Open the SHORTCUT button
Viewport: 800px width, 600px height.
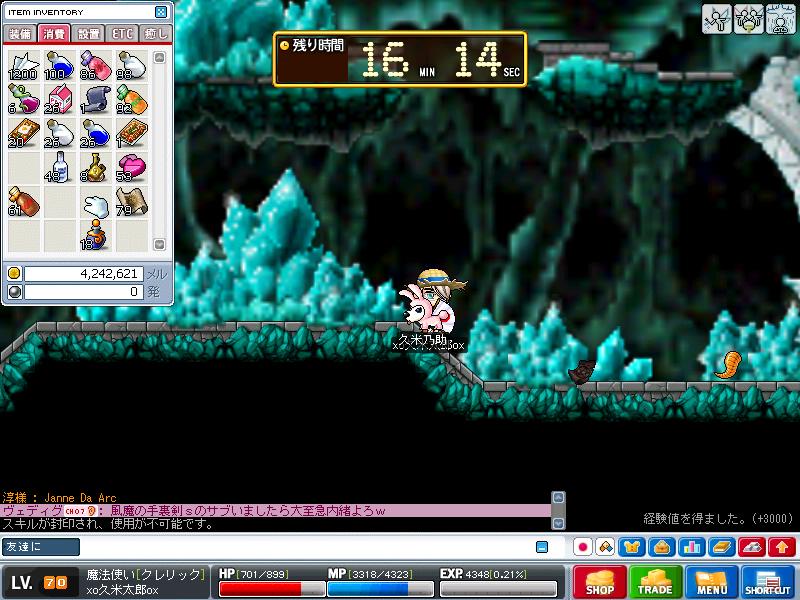click(x=768, y=582)
